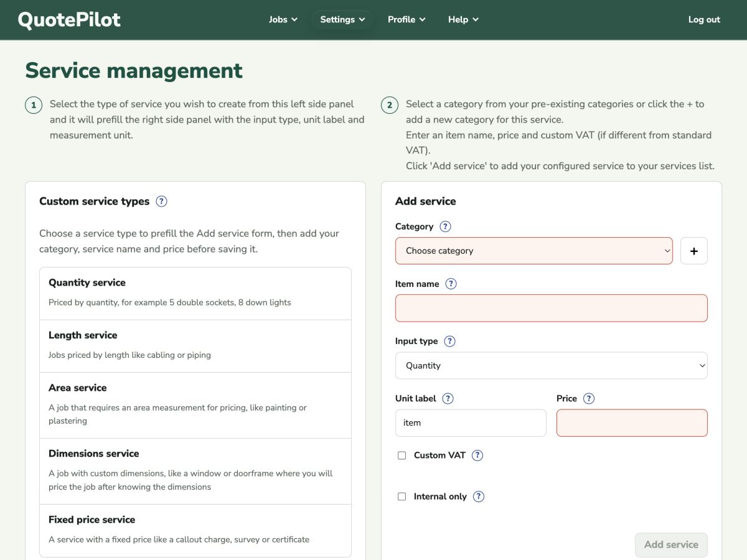Open the Settings menu

point(342,19)
